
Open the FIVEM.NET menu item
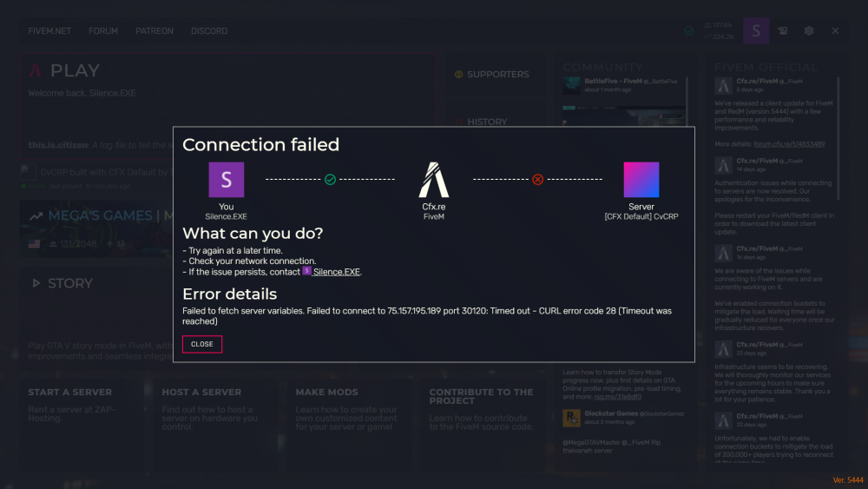[49, 31]
